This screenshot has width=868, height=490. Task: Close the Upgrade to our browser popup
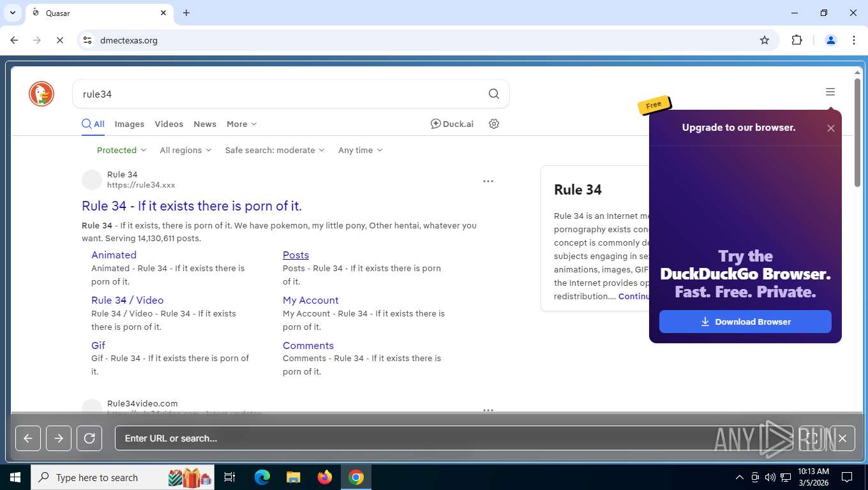[831, 128]
